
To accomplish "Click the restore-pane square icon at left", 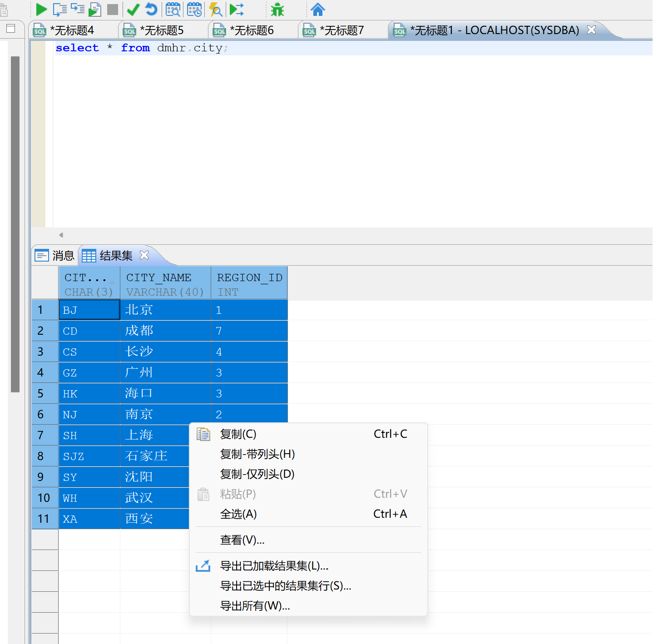I will (11, 29).
